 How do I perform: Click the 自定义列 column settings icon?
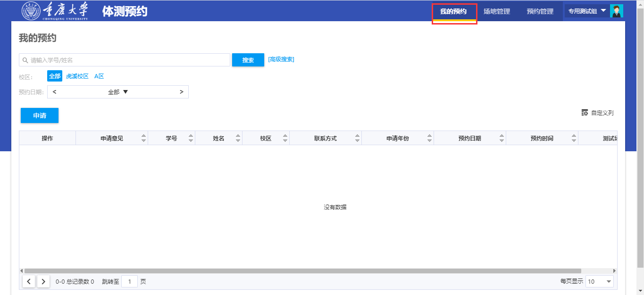point(585,113)
